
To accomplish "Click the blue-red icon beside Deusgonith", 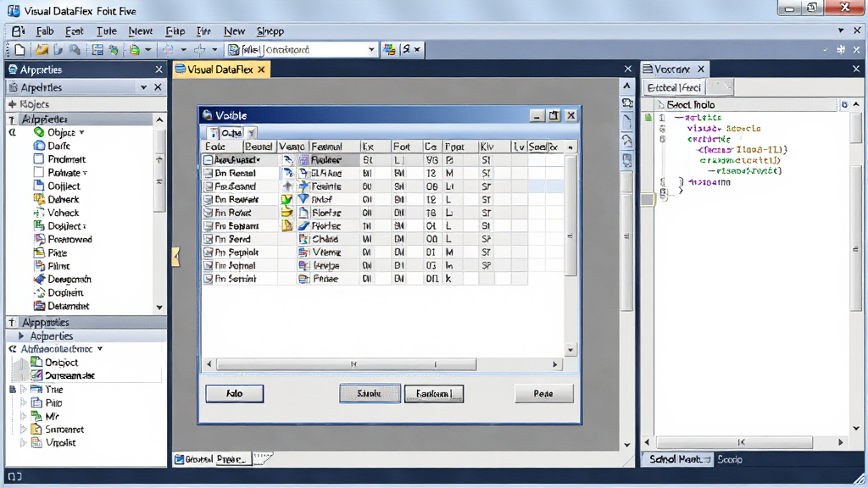I will 39,280.
